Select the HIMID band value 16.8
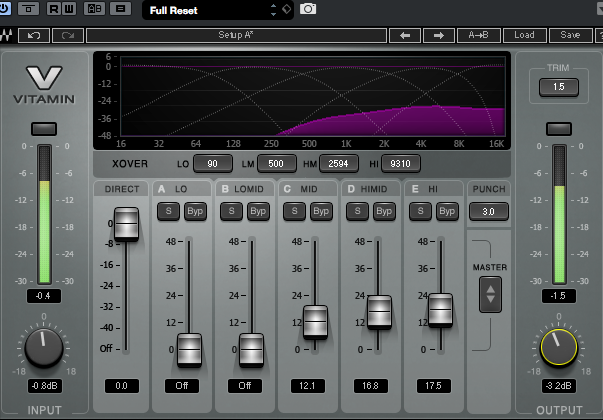This screenshot has width=603, height=420. [x=371, y=386]
